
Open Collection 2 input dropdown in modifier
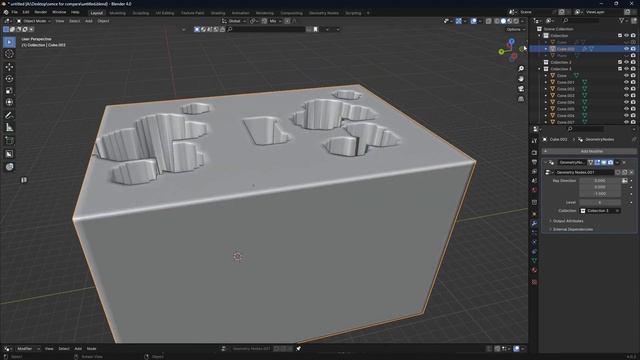600,211
